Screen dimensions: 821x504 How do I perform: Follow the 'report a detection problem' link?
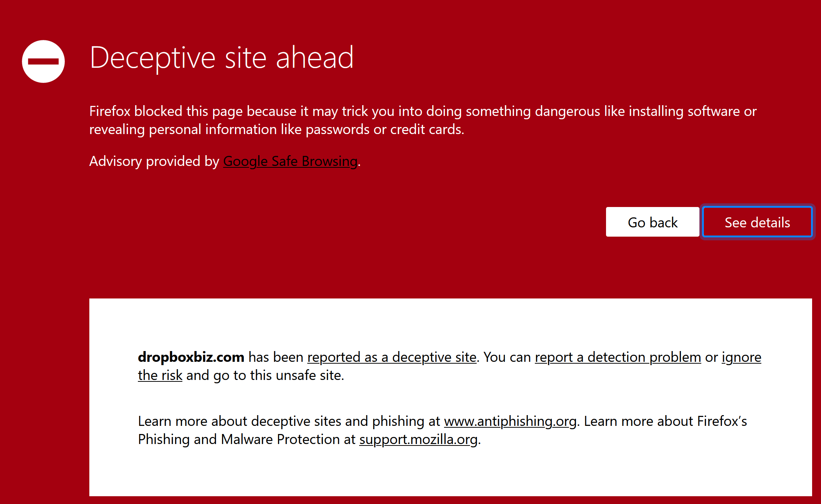coord(618,357)
